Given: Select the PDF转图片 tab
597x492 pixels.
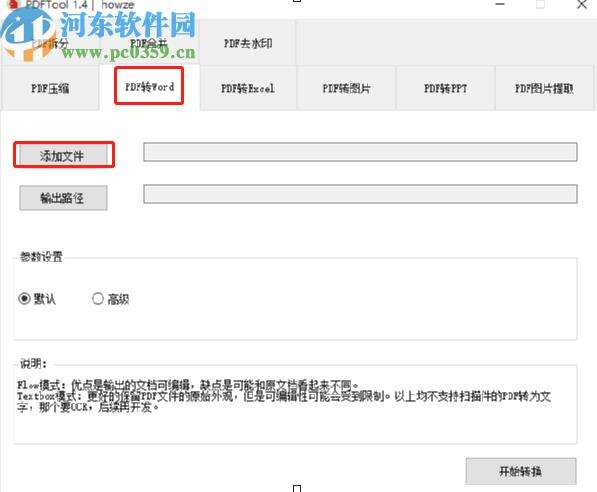Looking at the screenshot, I should tap(346, 88).
